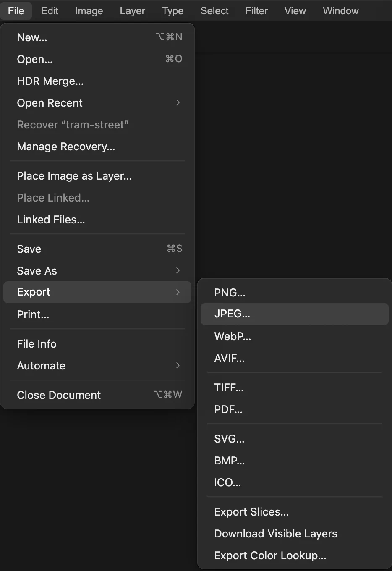Viewport: 392px width, 571px height.
Task: Choose Print... from File menu
Action: pos(97,314)
